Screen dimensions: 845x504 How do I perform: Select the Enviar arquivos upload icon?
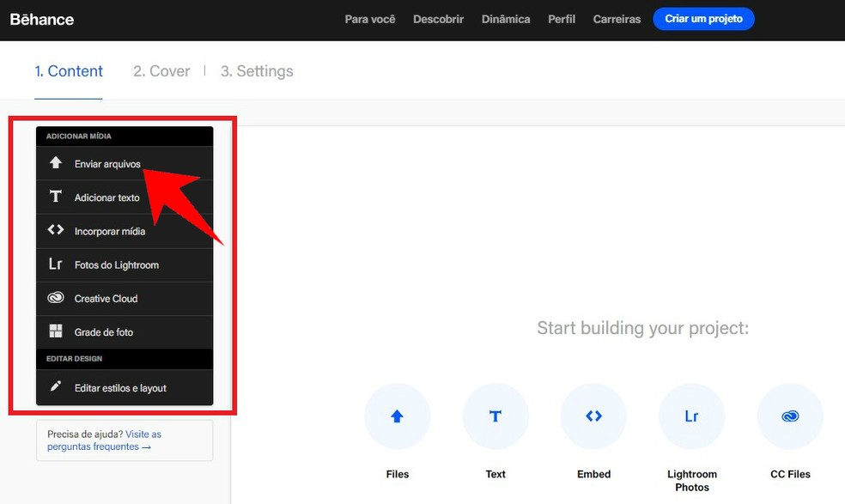[x=54, y=163]
